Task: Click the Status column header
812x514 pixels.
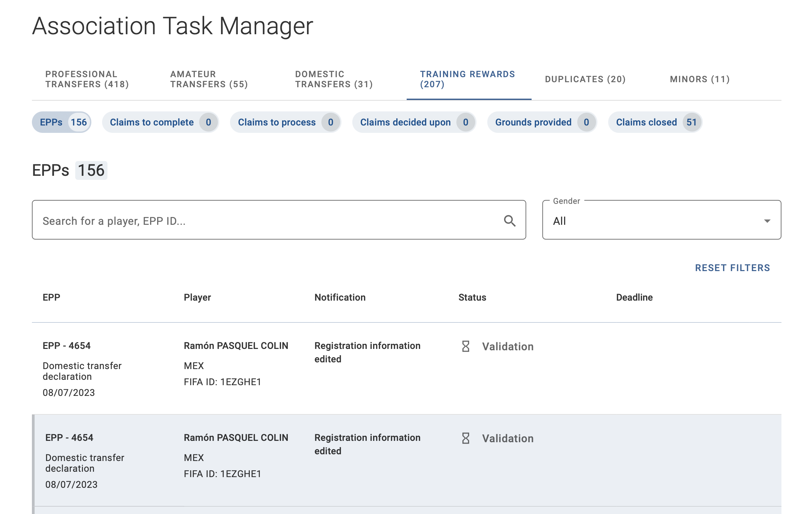Action: (x=472, y=297)
